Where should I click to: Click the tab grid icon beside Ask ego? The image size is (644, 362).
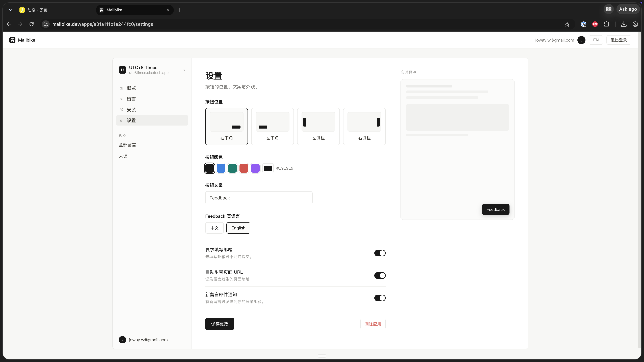(609, 9)
